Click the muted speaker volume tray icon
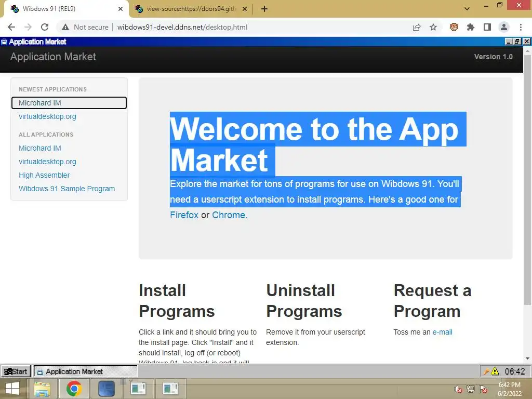Viewport: 532px width, 399px height. [x=458, y=390]
